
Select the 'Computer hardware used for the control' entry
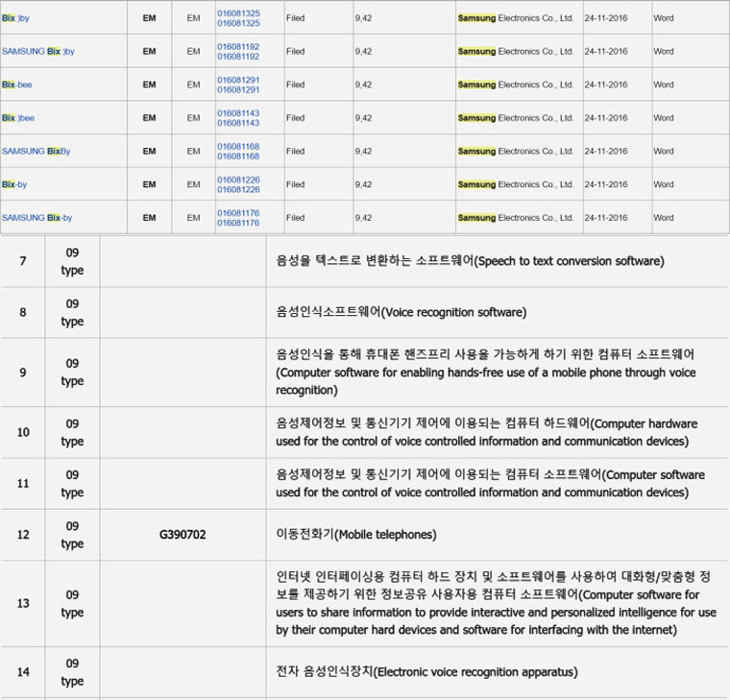[x=487, y=432]
